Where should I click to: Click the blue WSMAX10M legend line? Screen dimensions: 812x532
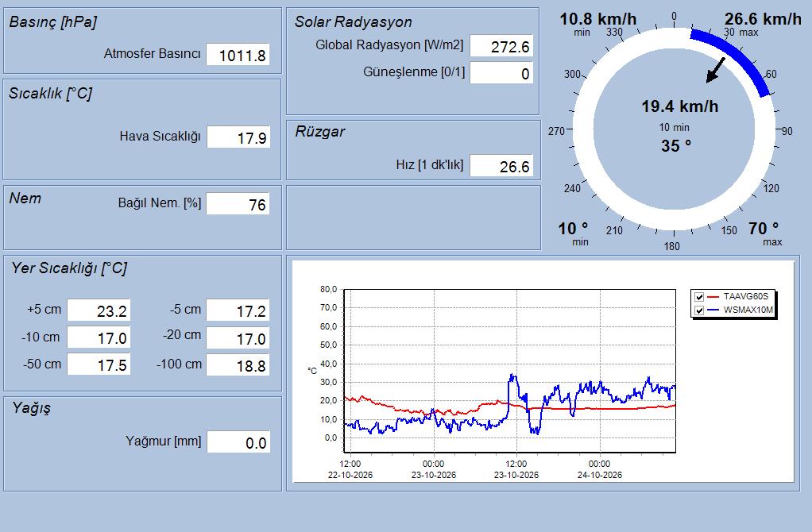click(x=713, y=310)
